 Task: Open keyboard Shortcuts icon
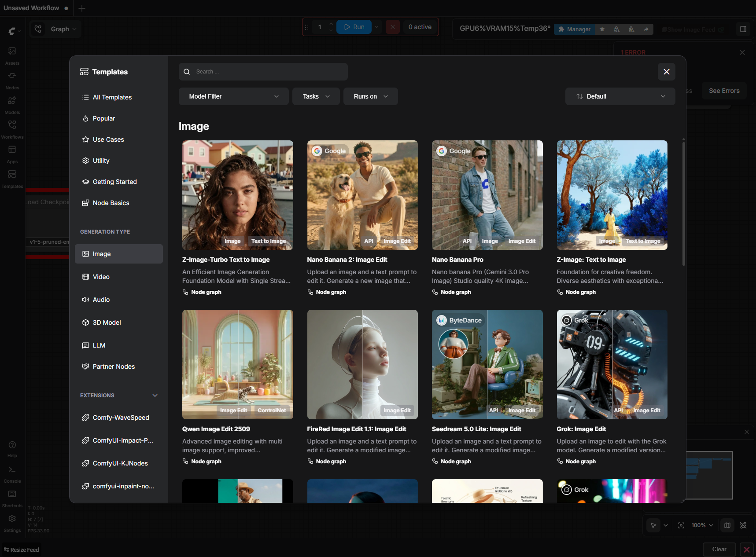pos(12,495)
